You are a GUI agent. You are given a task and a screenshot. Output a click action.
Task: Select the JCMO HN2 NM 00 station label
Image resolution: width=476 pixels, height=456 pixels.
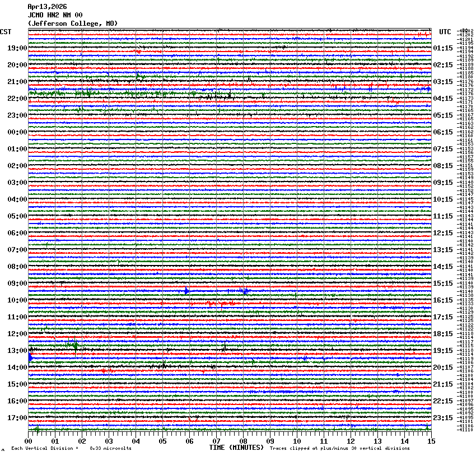tap(55, 15)
